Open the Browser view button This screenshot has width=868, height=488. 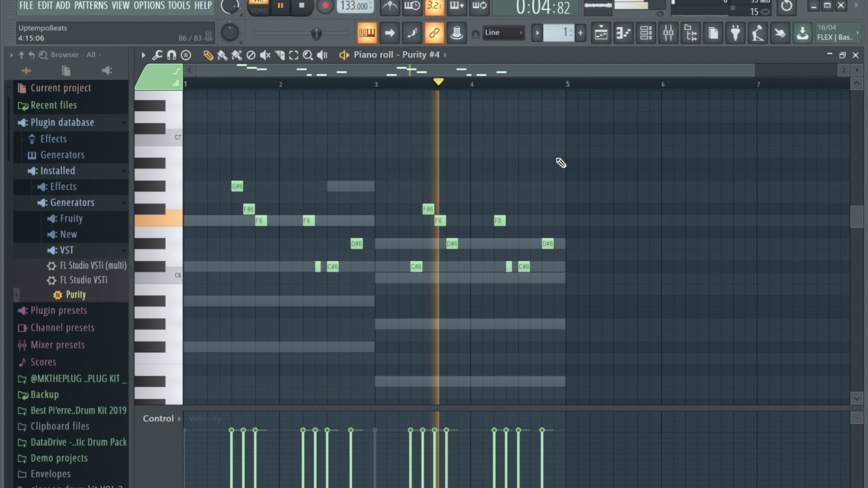click(x=691, y=33)
